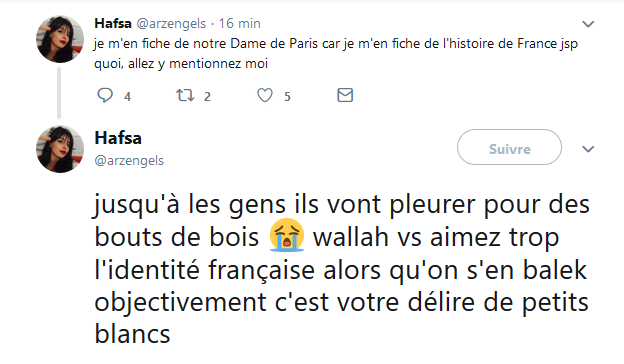
Task: Open Hafsa's avatar on the top tweet
Action: [x=60, y=39]
